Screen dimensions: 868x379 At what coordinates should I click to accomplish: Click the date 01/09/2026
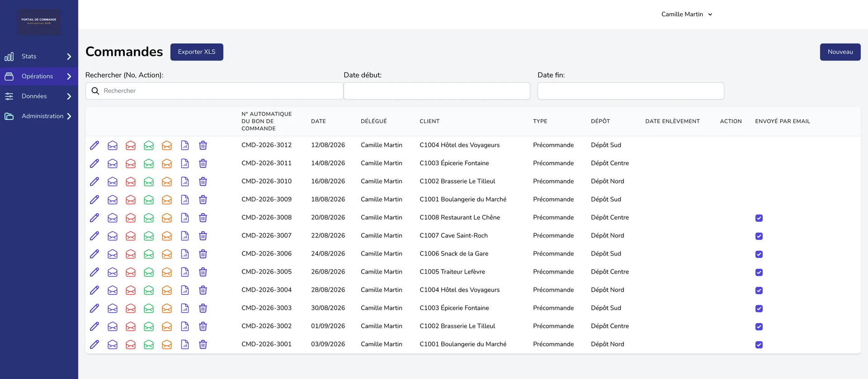click(x=328, y=326)
